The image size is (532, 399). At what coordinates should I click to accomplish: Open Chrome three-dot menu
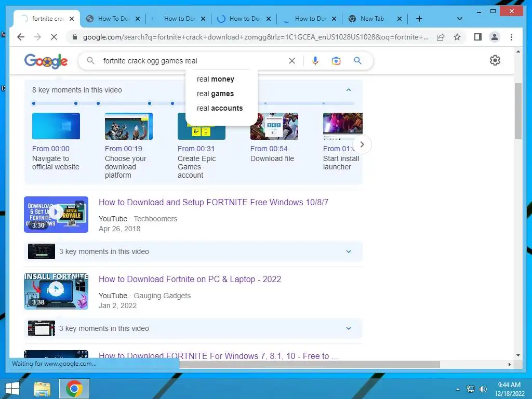point(511,37)
